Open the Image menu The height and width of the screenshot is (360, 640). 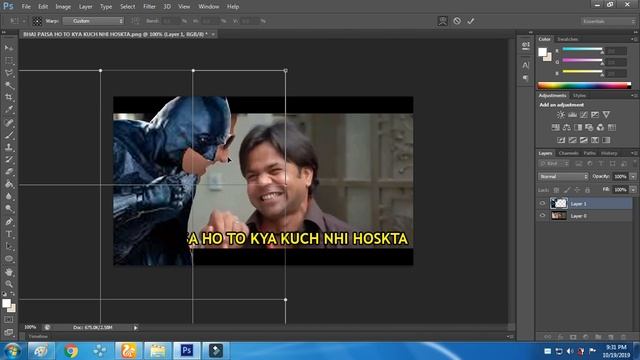[63, 7]
